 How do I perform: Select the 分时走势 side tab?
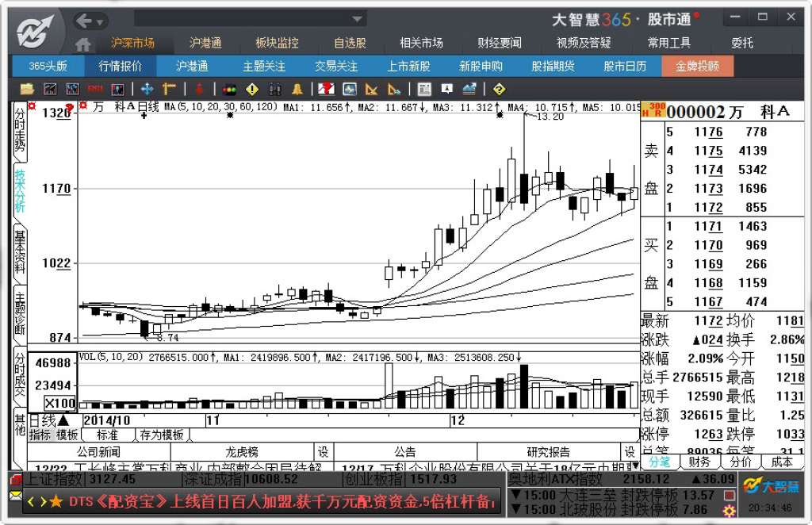[20, 131]
